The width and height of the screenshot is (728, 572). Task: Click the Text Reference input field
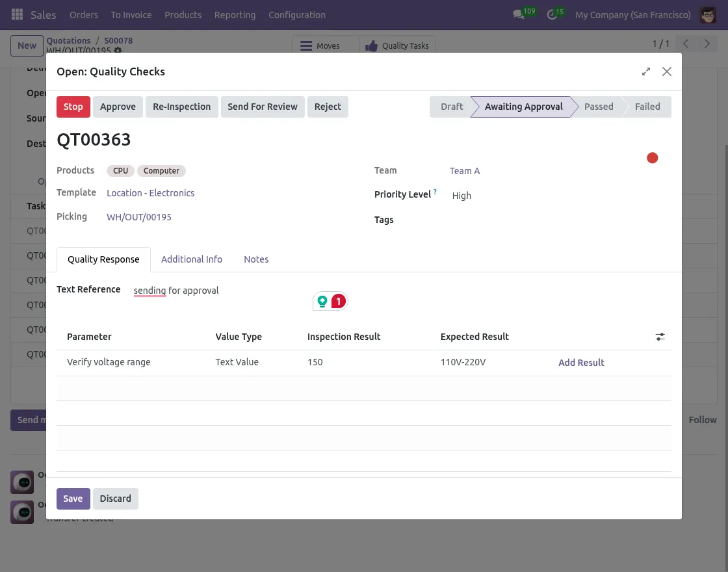[260, 291]
